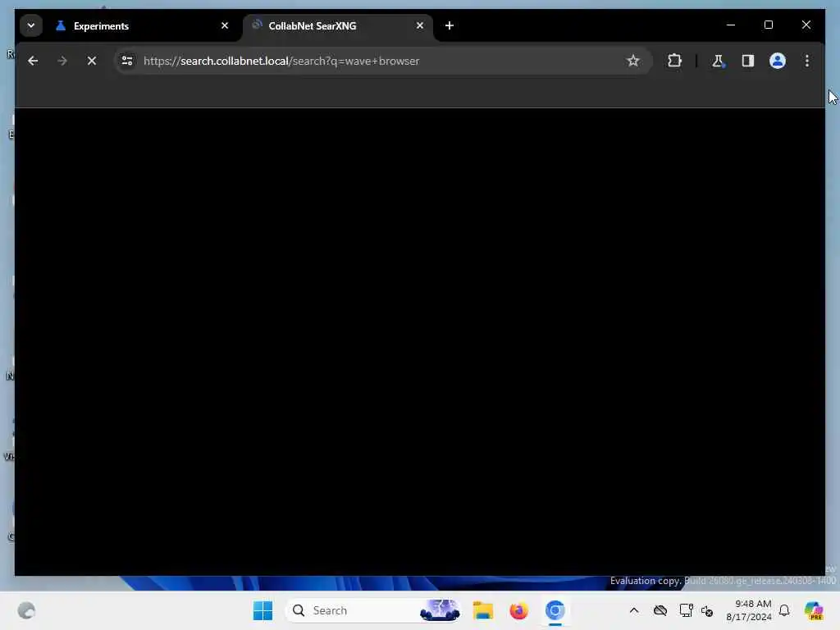
Task: Open the widgets icon on taskbar left
Action: click(x=26, y=610)
